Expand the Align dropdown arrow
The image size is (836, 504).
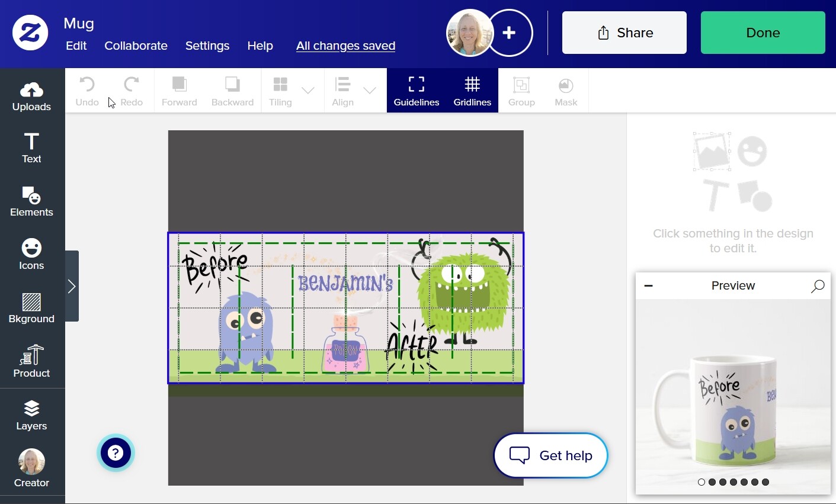coord(370,91)
